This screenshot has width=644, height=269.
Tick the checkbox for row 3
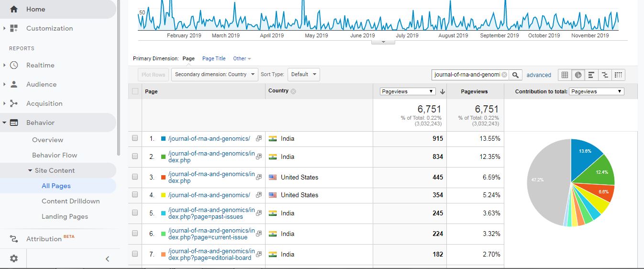[x=135, y=177]
